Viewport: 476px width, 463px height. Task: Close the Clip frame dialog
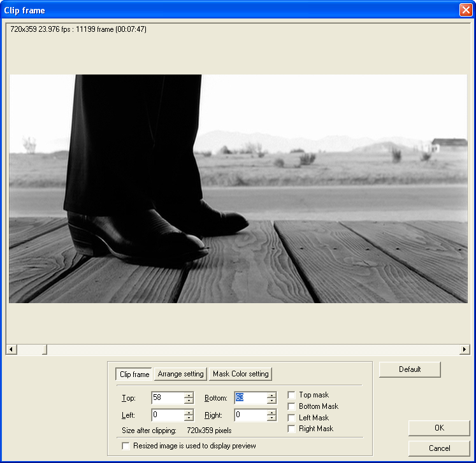click(x=466, y=10)
